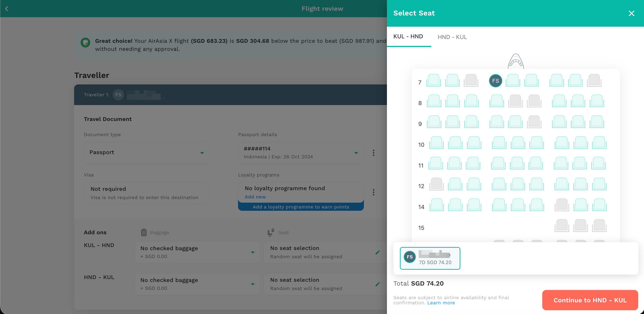This screenshot has height=314, width=644.
Task: Click the Continue to HND - KUL button
Action: (x=590, y=300)
